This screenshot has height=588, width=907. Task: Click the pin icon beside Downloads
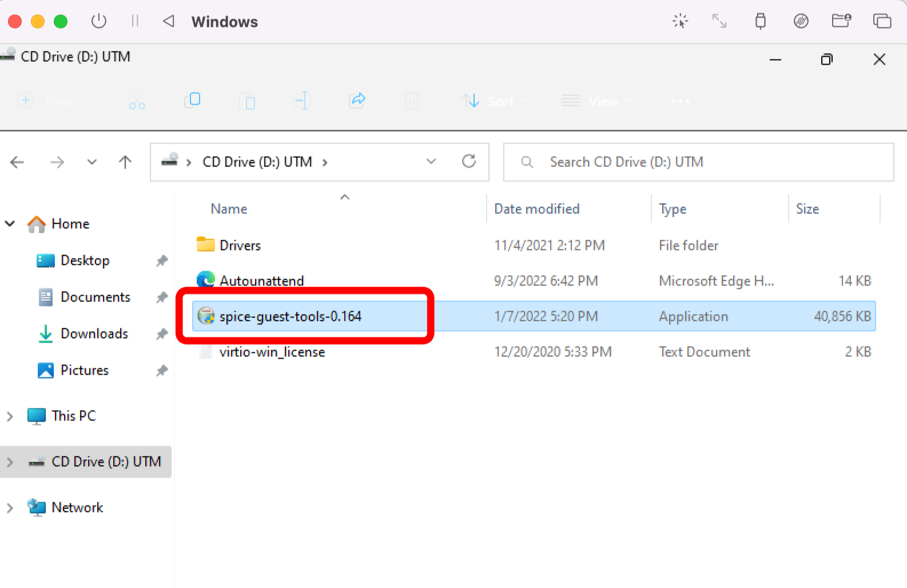click(x=162, y=334)
